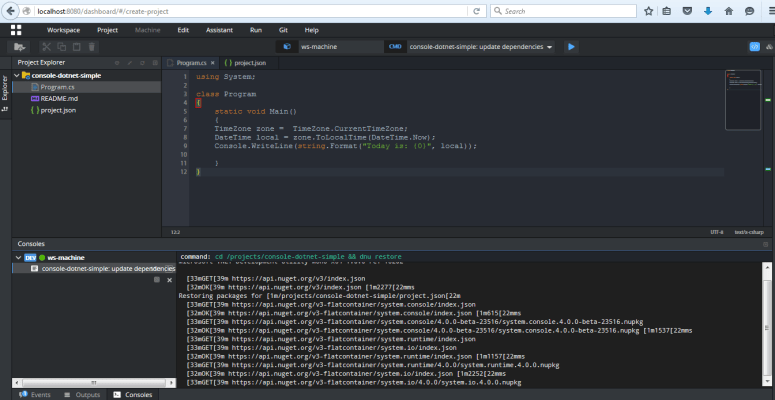Collapse the console-dotnet-simple project folder
Viewport: 775px width, 400px height.
click(x=18, y=75)
